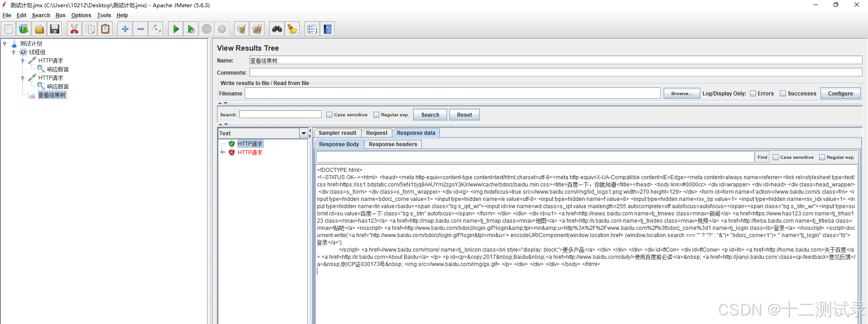Collapse the 测试计划 root tree node
868x324 pixels.
click(x=5, y=43)
